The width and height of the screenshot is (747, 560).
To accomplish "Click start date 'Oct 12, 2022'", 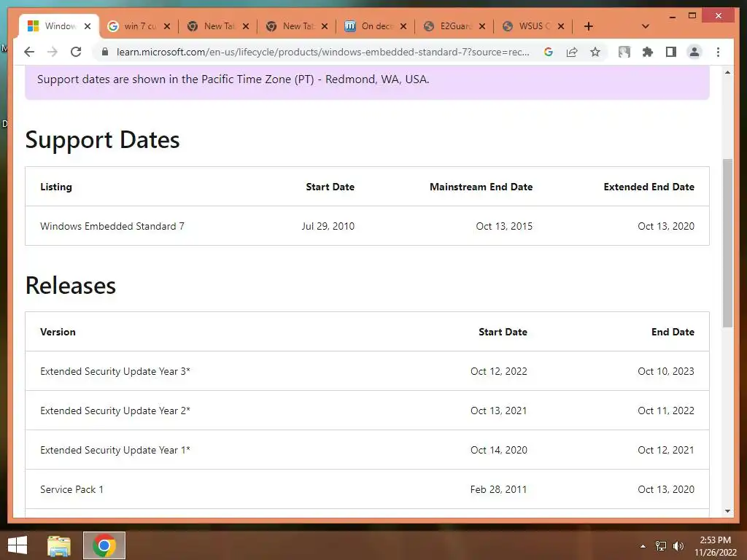I will [x=499, y=371].
